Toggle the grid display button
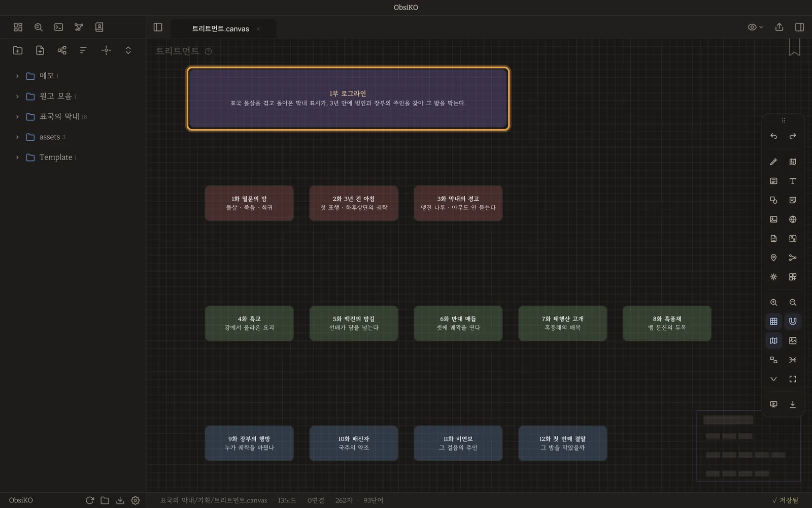 773,321
